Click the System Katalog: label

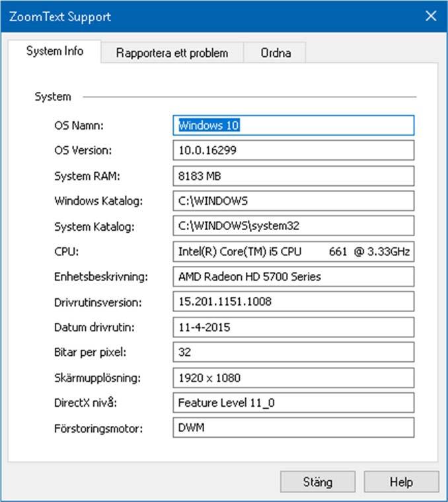(x=94, y=227)
